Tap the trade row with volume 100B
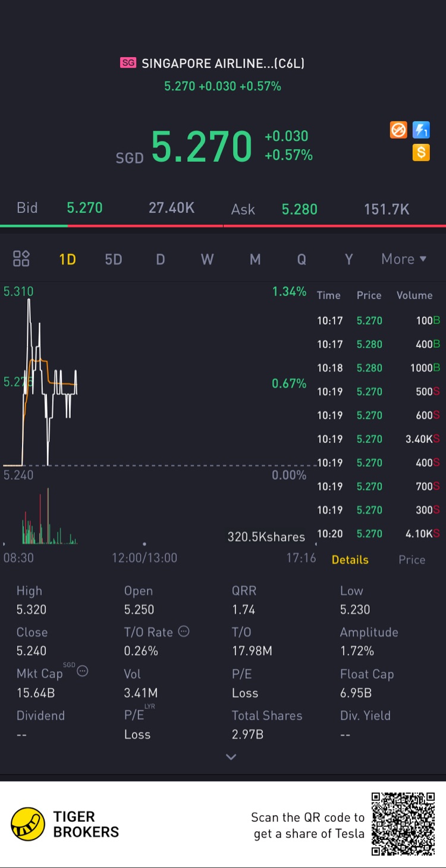Viewport: 446px width, 868px height. pos(378,320)
